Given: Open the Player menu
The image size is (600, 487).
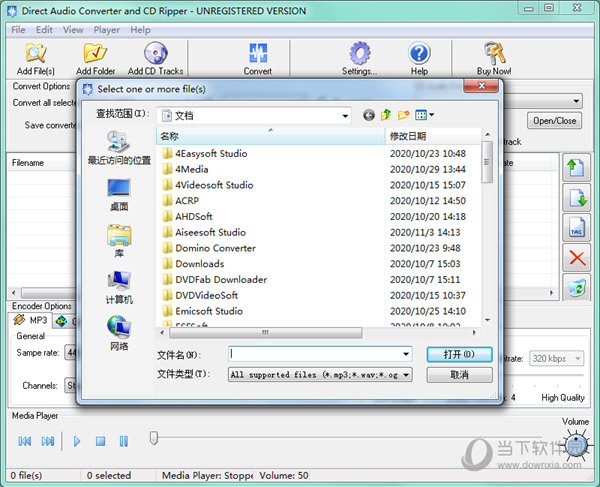Looking at the screenshot, I should 107,30.
